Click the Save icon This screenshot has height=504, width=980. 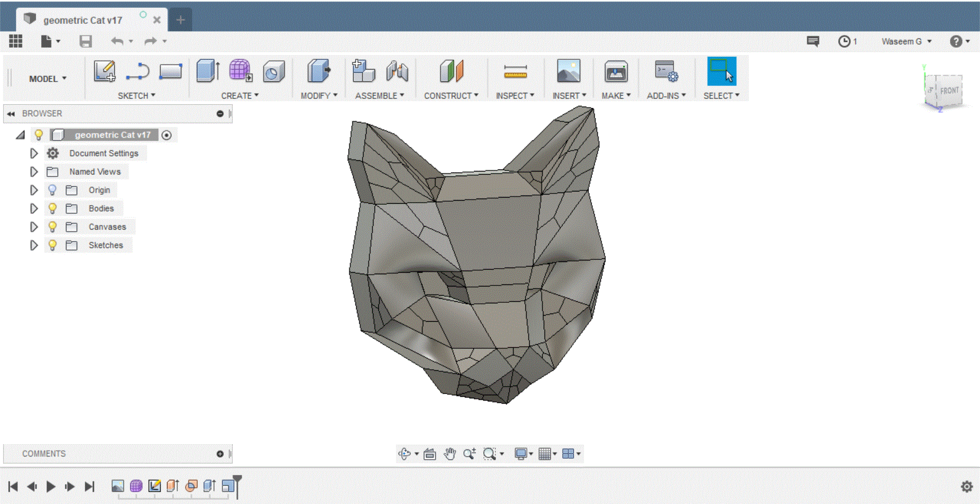point(86,41)
